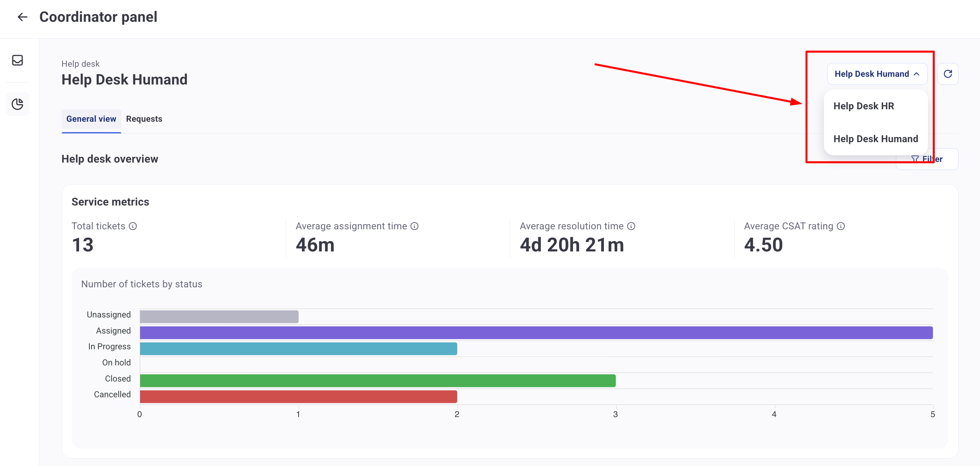Collapse the Help Desk Humand dropdown
The height and width of the screenshot is (466, 980).
[x=877, y=74]
